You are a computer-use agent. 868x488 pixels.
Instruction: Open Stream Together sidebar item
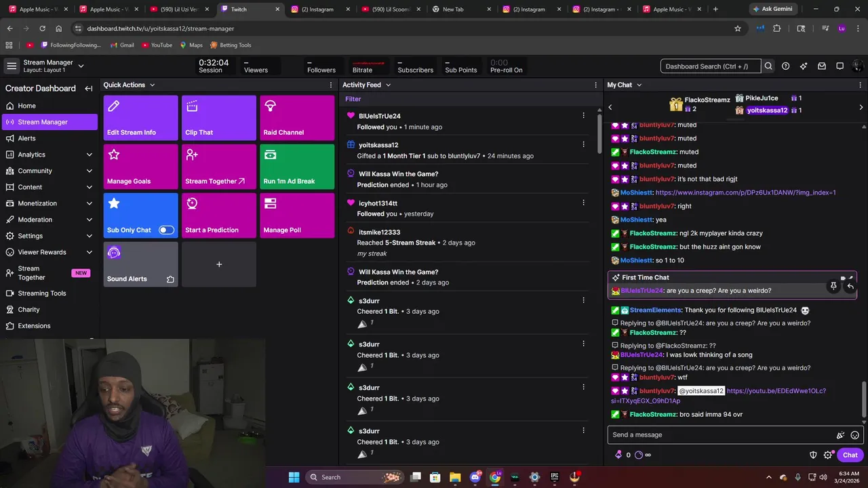(49, 273)
